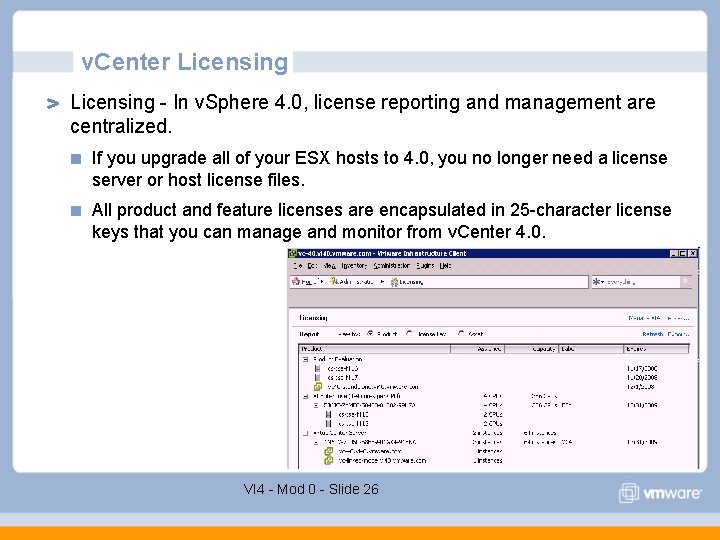Open the Inventory menu

(354, 266)
